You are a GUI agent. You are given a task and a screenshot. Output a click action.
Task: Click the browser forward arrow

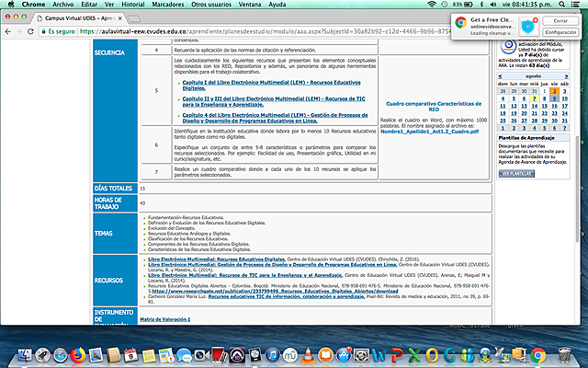(19, 31)
